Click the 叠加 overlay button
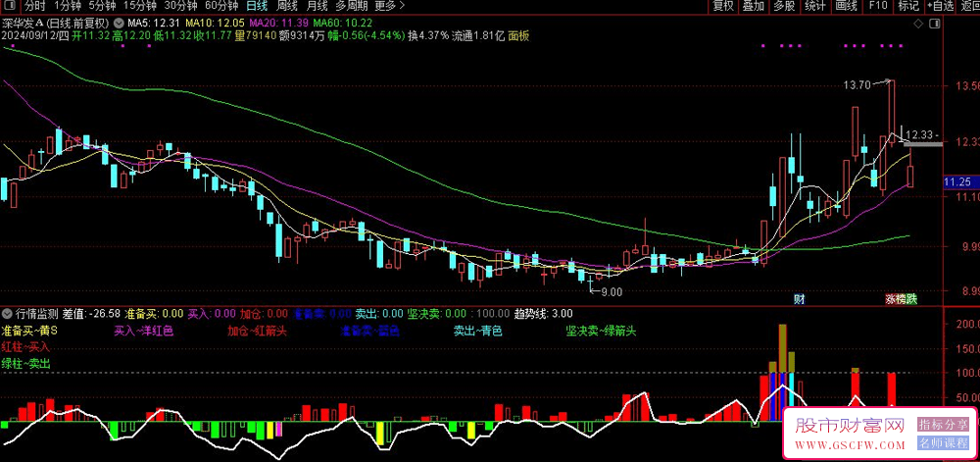The height and width of the screenshot is (462, 980). (753, 6)
